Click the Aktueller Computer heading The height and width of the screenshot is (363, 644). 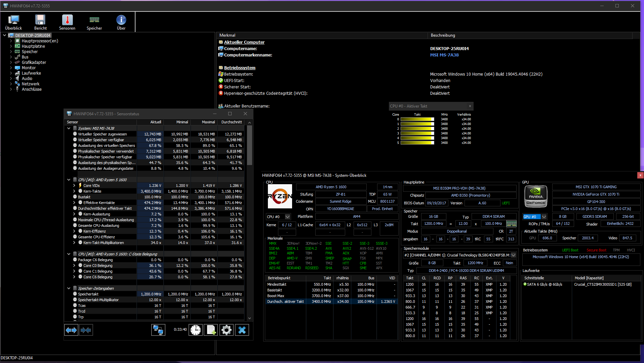point(244,42)
